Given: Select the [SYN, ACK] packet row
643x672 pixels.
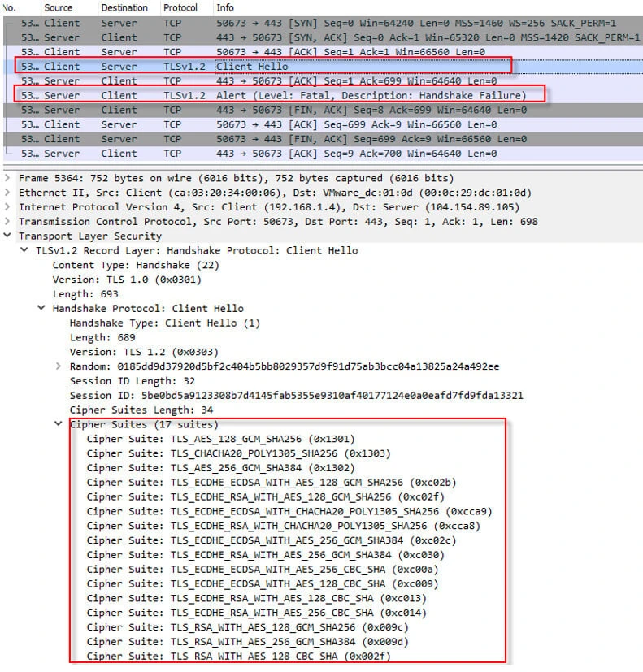Looking at the screenshot, I should (x=325, y=37).
